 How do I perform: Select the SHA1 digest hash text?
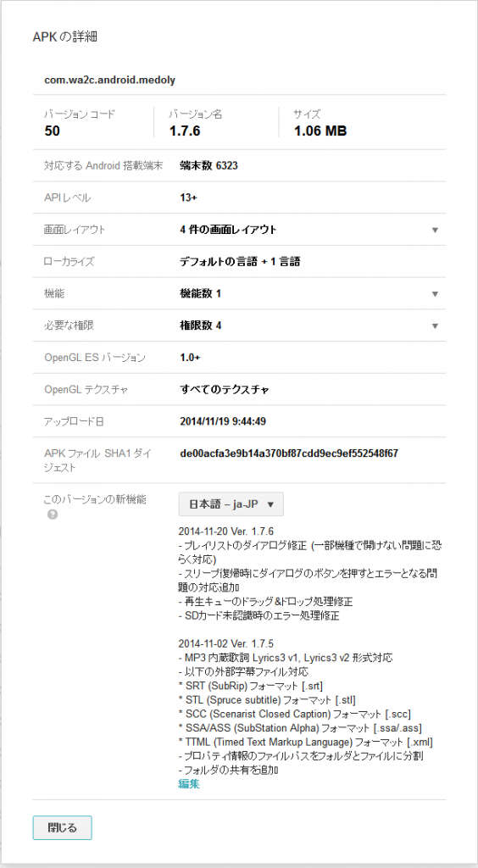click(289, 453)
